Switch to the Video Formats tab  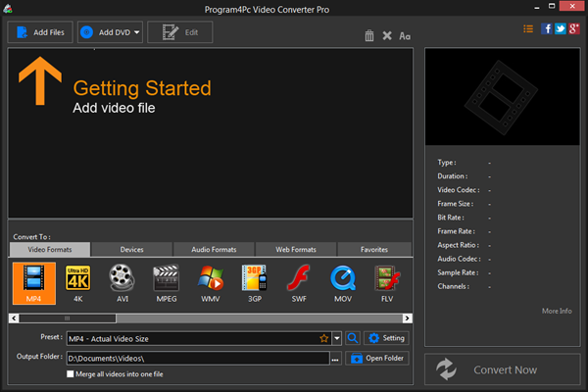[50, 250]
